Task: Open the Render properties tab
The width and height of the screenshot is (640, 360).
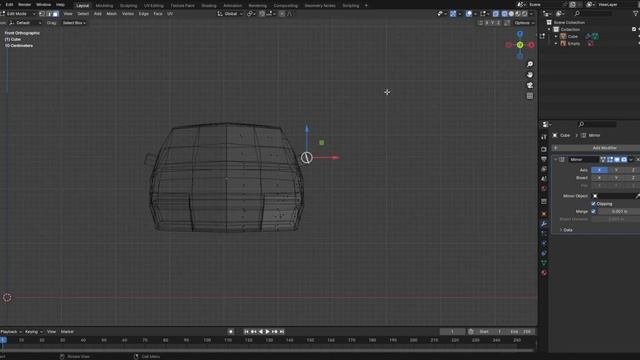Action: click(x=544, y=149)
